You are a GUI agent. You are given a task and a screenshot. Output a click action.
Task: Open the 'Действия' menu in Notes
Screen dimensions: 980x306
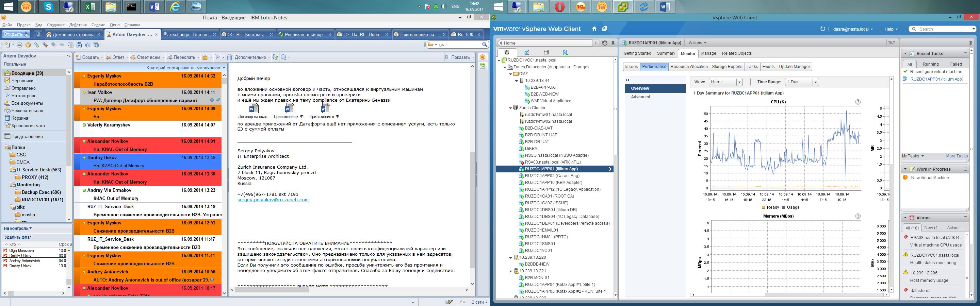(x=78, y=25)
